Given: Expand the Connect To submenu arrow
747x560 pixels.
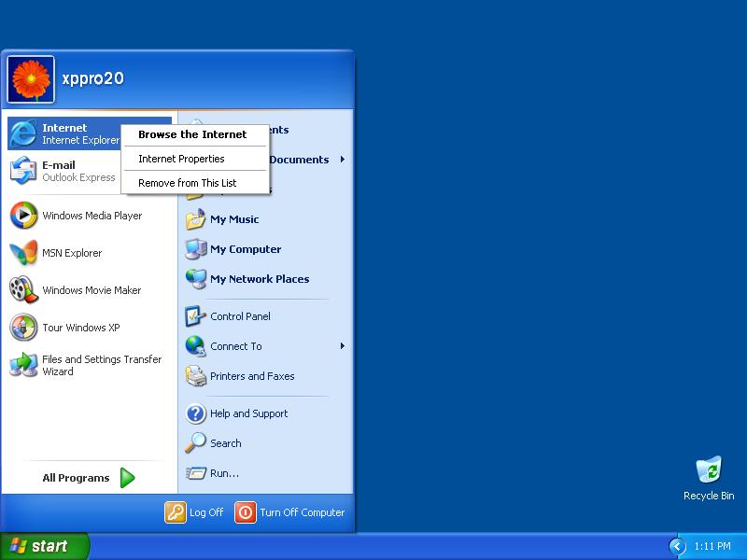Looking at the screenshot, I should tap(343, 346).
